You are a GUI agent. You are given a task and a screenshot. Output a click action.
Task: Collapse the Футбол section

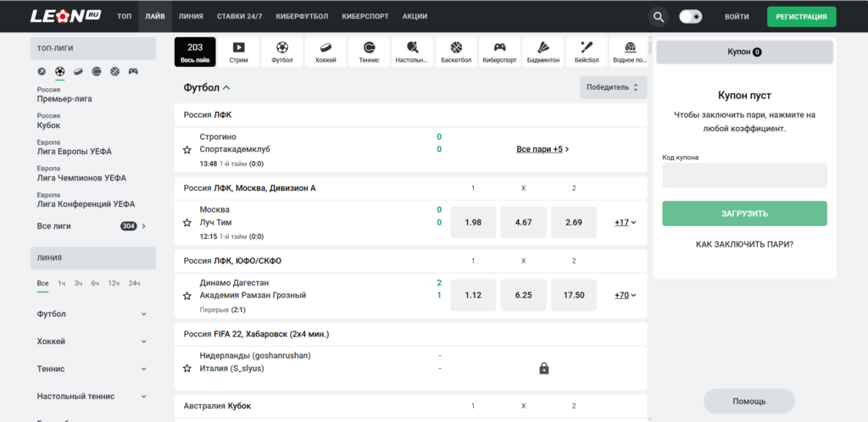207,87
